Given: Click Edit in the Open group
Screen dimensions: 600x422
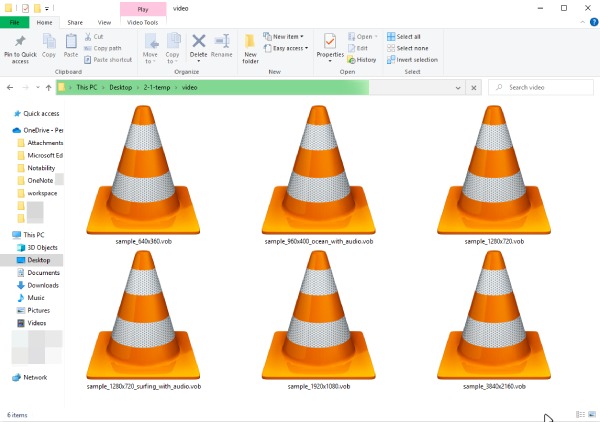Looking at the screenshot, I should pos(358,48).
